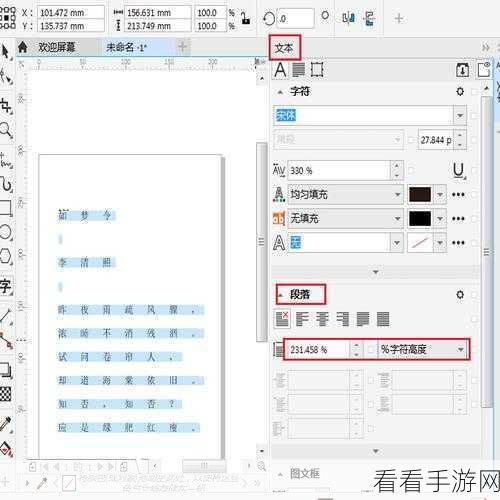The width and height of the screenshot is (500, 500).
Task: Collapse the 段落 section
Action: click(281, 295)
